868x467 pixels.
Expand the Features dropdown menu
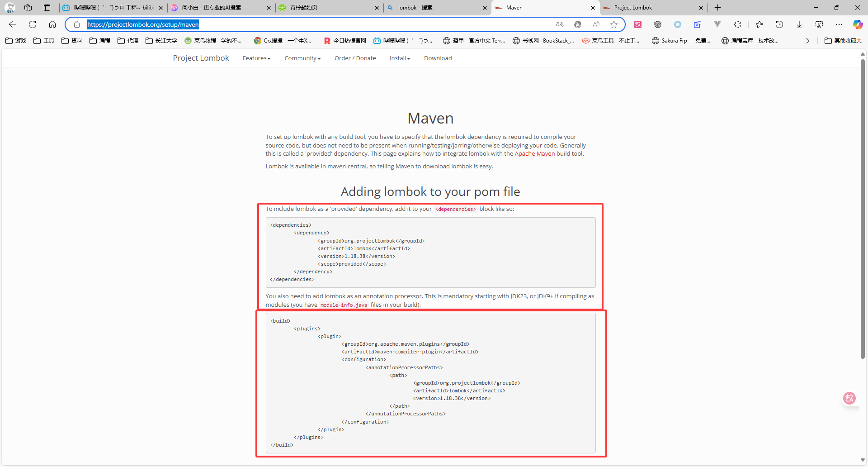(x=256, y=58)
